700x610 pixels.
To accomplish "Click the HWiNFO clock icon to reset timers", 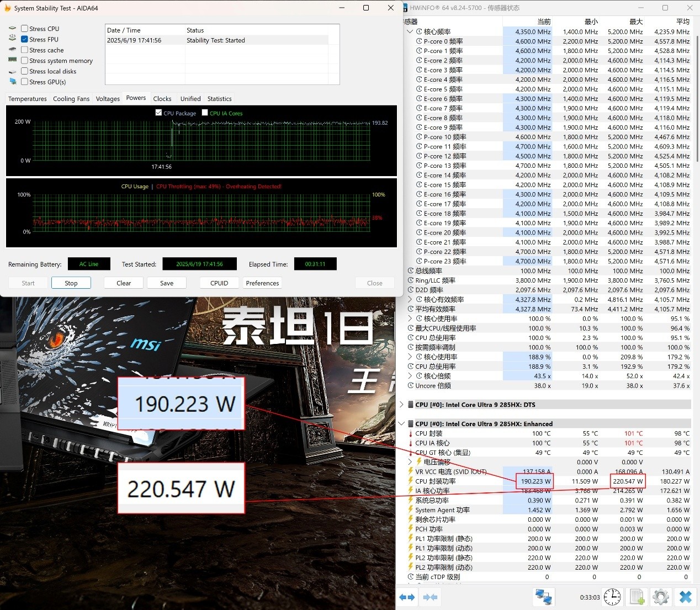I will [x=612, y=597].
